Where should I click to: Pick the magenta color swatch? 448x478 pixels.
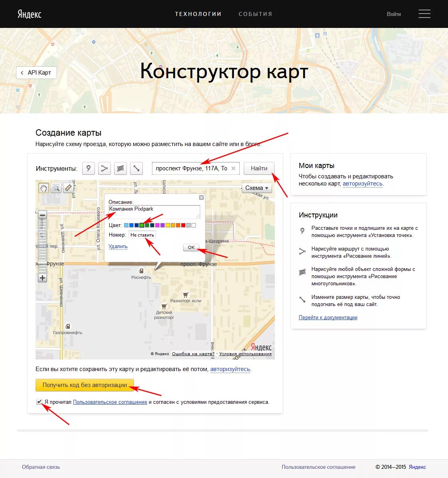click(157, 225)
